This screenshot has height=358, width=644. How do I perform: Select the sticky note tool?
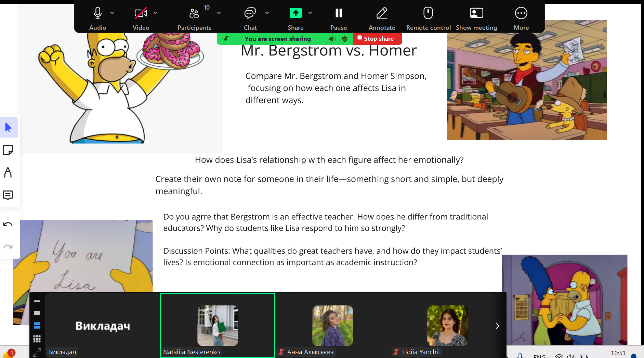click(x=8, y=150)
